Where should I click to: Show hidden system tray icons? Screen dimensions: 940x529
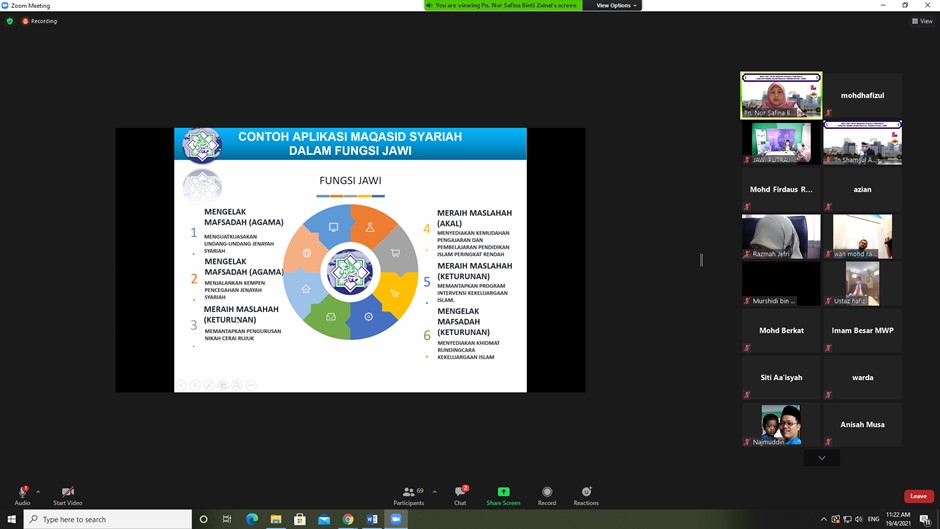pos(824,519)
